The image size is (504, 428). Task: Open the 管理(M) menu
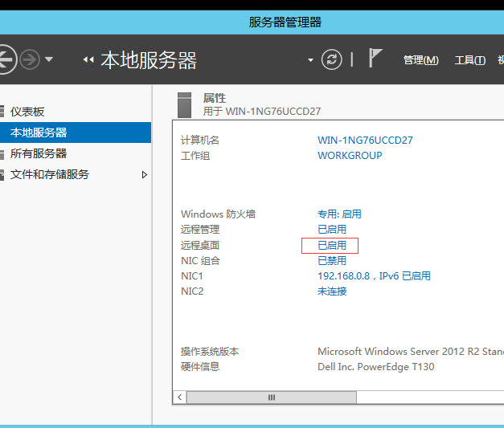click(421, 60)
